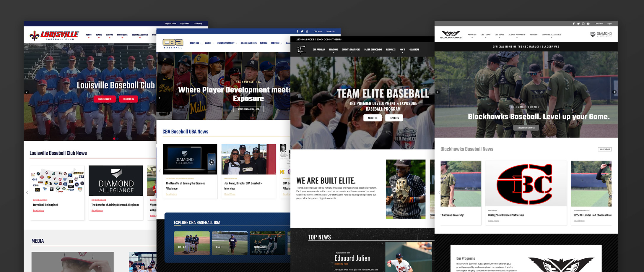Open the CBC Deals menu on Blackhawks nav
Viewport: 644px width, 272px height.
coord(499,35)
